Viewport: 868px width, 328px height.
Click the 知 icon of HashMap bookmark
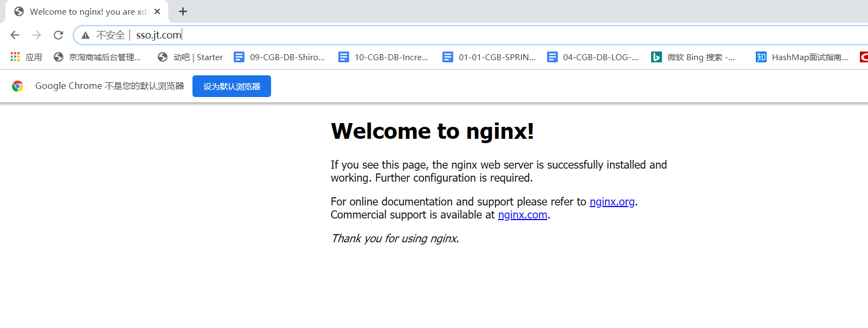[761, 57]
